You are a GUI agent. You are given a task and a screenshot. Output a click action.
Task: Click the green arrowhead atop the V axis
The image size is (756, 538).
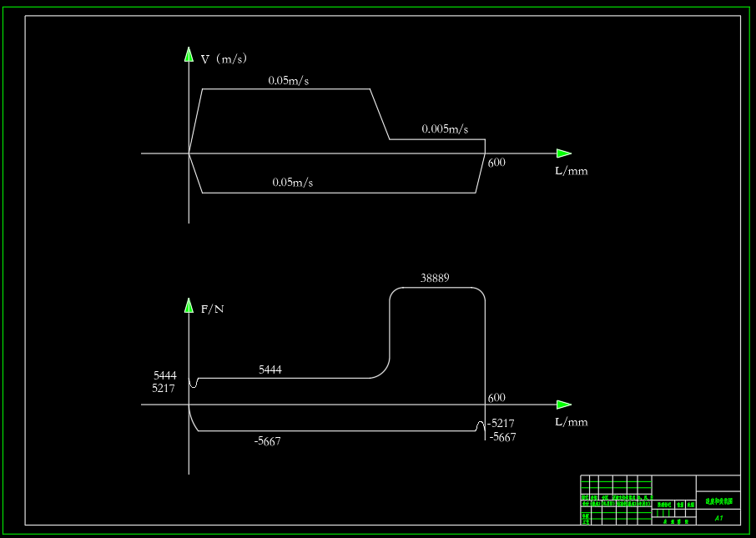click(x=189, y=54)
